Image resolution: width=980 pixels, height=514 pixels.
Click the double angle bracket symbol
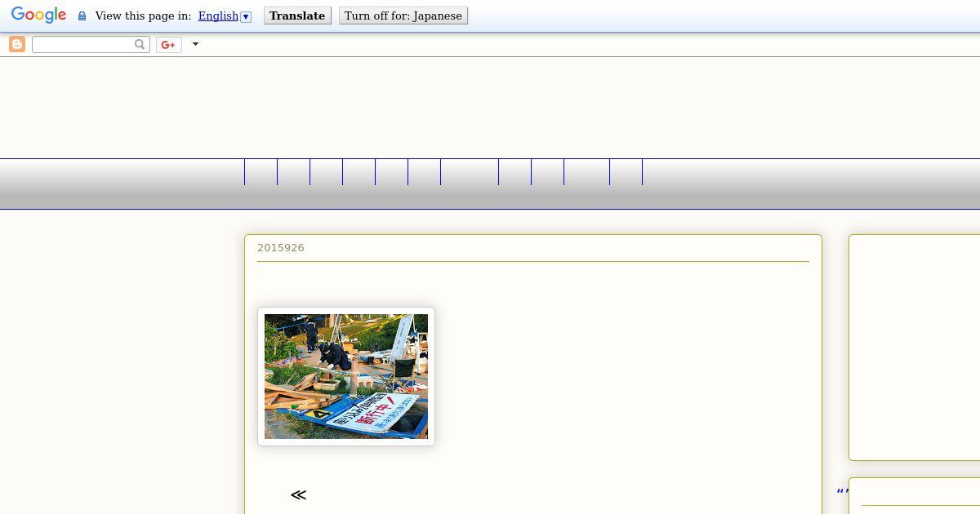coord(298,495)
